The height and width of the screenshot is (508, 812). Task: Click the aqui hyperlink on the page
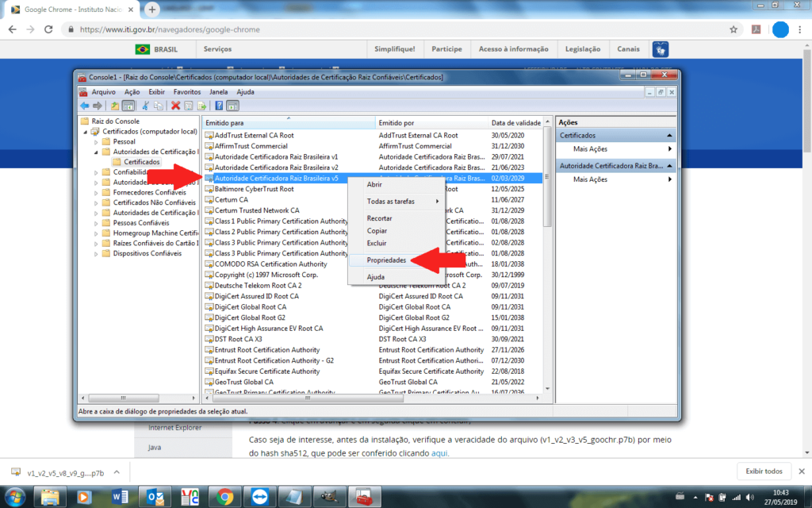click(x=439, y=453)
